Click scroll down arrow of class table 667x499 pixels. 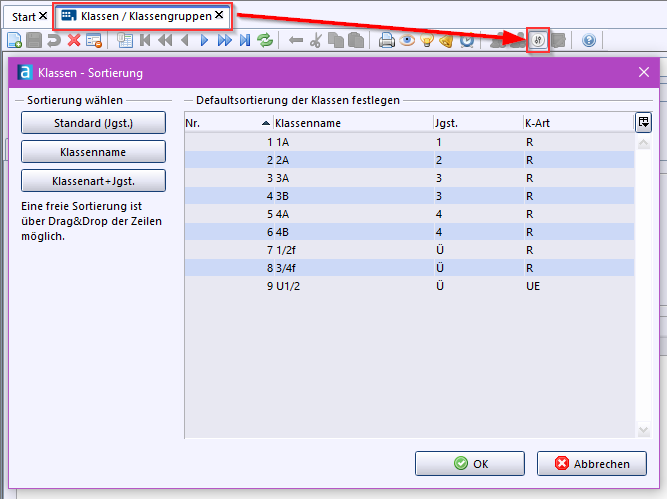tap(644, 431)
